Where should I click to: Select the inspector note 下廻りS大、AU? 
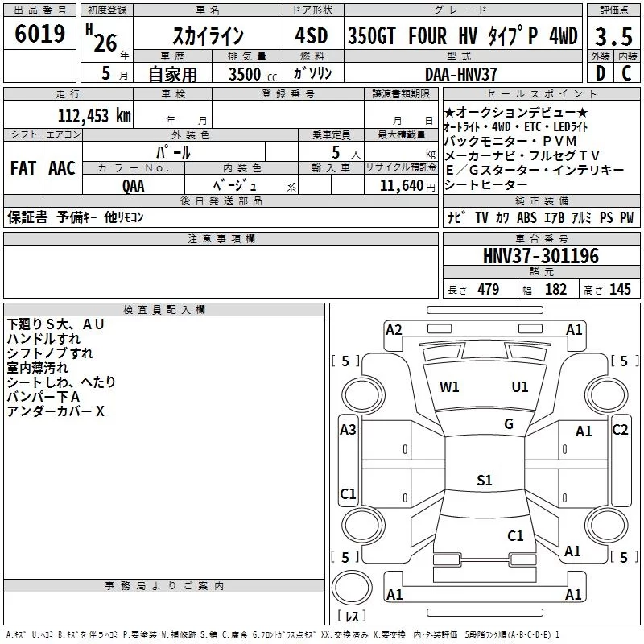coord(56,324)
